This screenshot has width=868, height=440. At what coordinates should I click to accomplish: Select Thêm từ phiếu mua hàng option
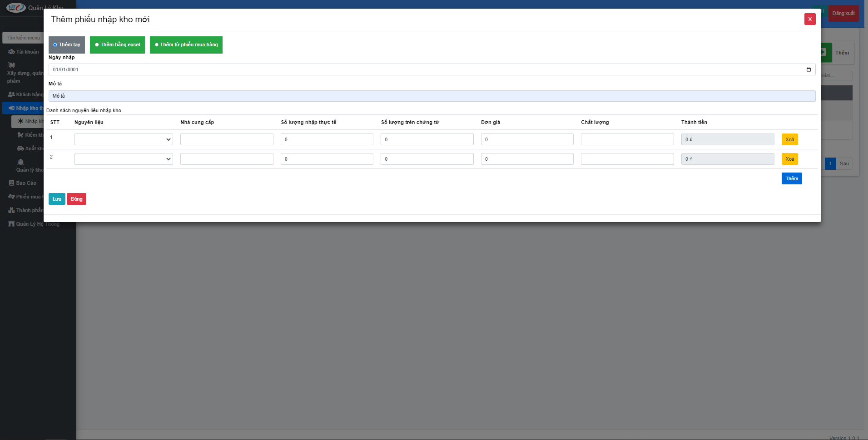tap(186, 44)
